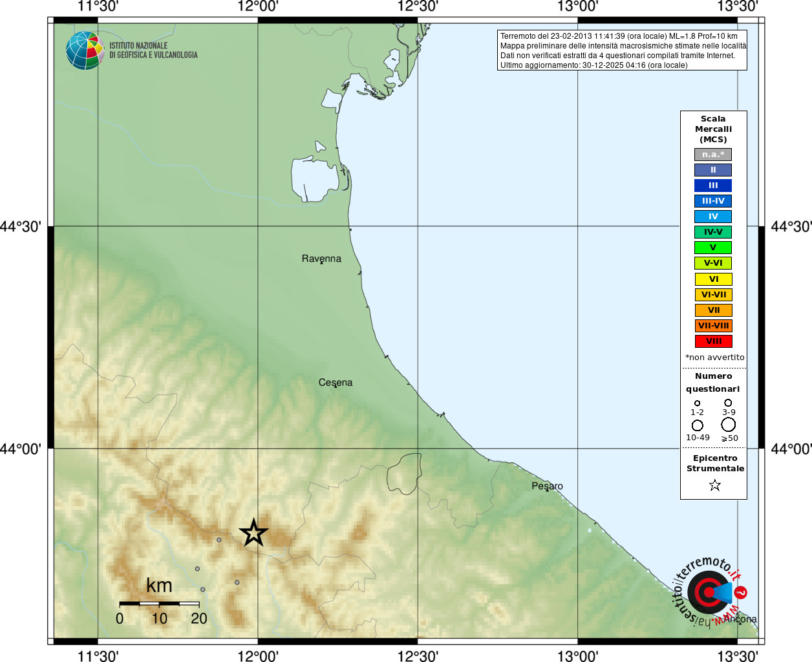The width and height of the screenshot is (812, 662).
Task: Click the left 44°30' latitude label
Action: (21, 226)
